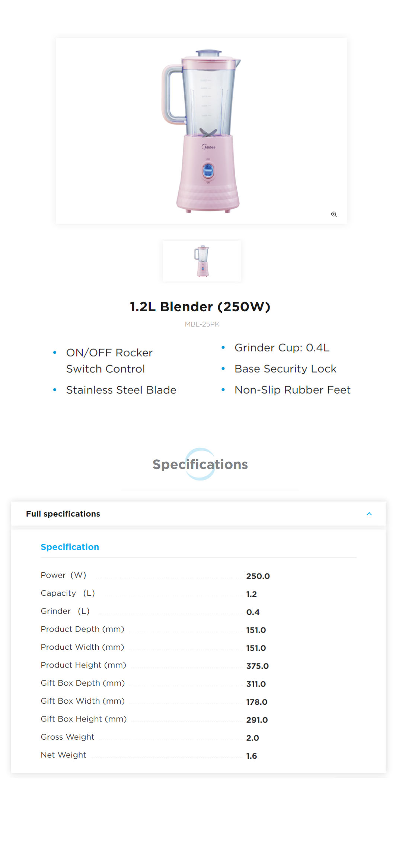This screenshot has height=868, width=402.
Task: Click the Grinder Cup: 0.4L feature
Action: coord(282,348)
